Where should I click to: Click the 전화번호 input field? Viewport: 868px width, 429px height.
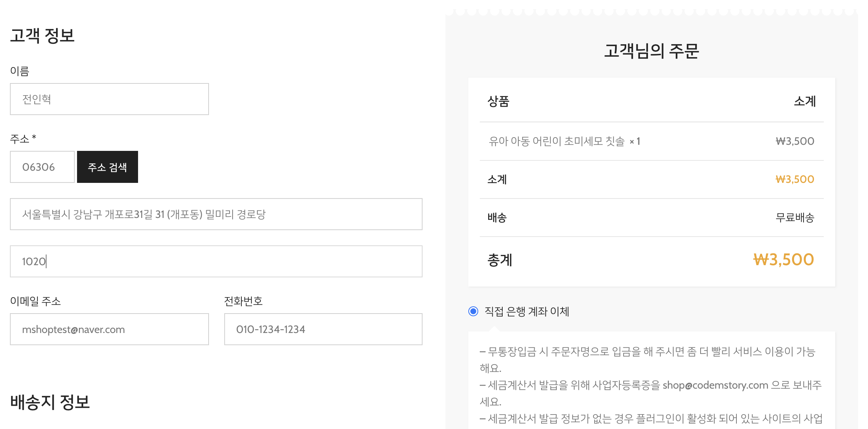pyautogui.click(x=323, y=329)
